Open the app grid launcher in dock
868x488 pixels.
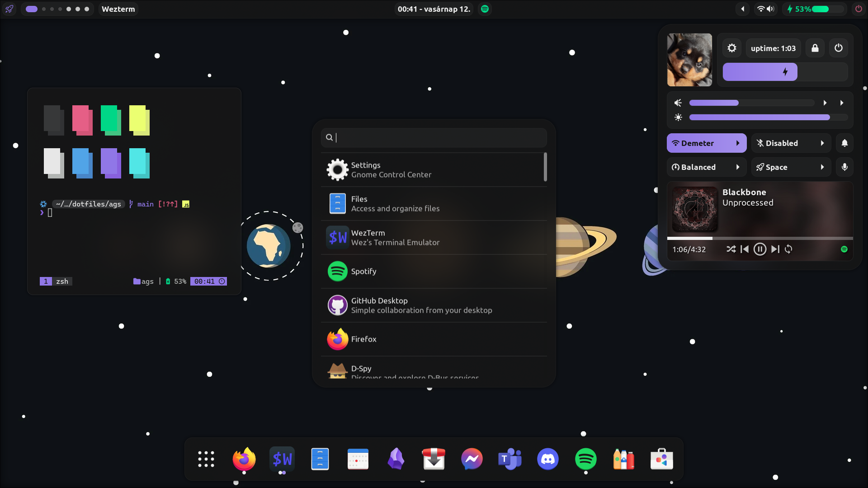pos(206,459)
